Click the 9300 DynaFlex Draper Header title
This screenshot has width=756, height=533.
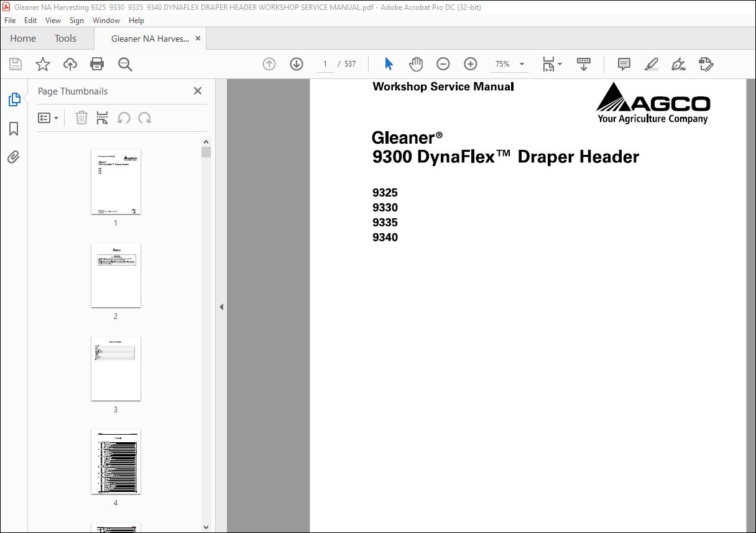click(x=505, y=157)
